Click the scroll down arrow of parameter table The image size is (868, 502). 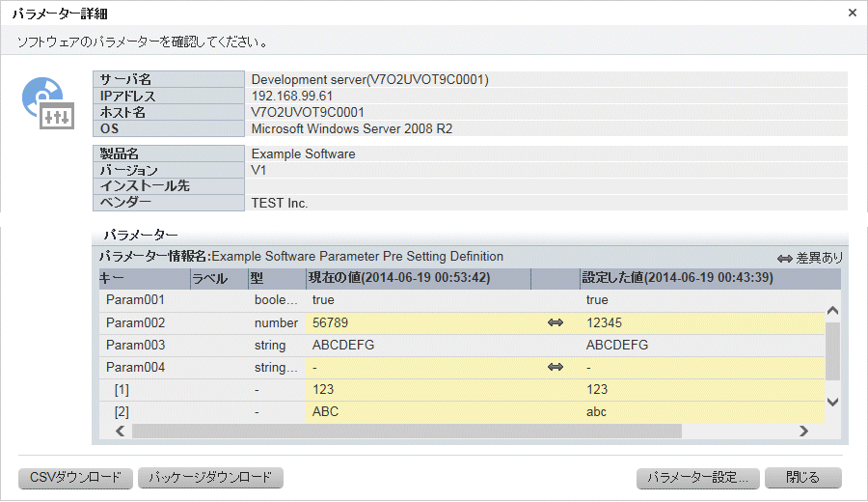832,403
